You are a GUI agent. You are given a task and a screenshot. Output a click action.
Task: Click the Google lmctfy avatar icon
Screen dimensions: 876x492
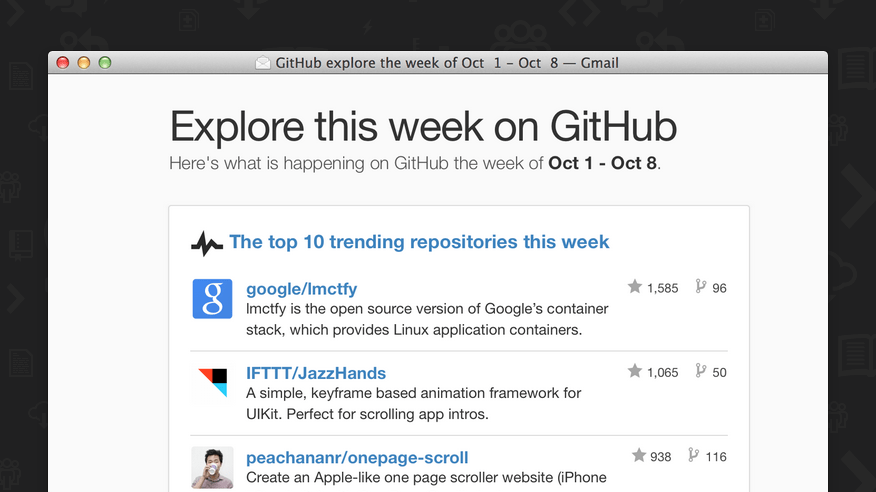pyautogui.click(x=212, y=299)
